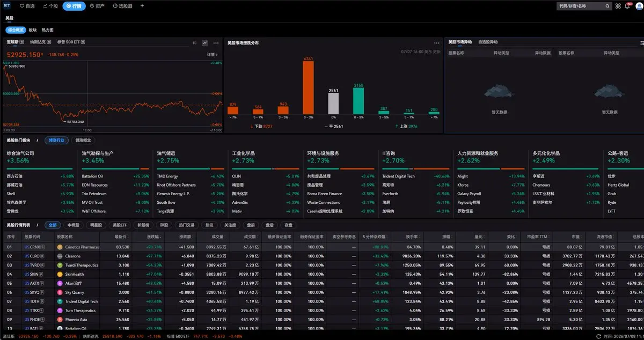
Task: Open the filter icon in 异动 panel
Action: [641, 42]
